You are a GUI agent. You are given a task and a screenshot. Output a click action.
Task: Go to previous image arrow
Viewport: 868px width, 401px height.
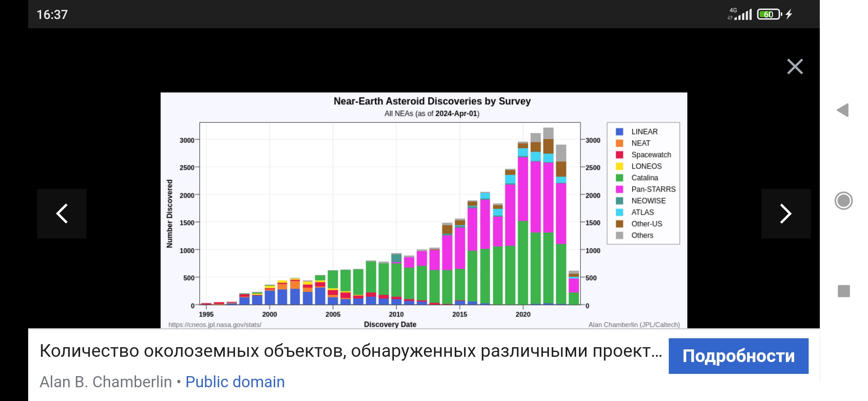coord(62,213)
